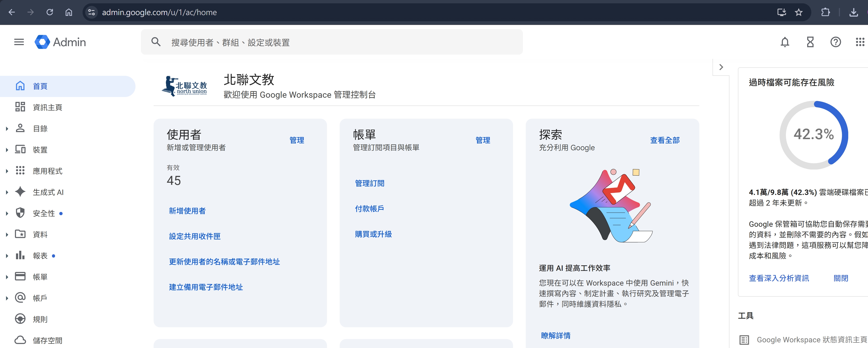
Task: Click the search magnifier icon
Action: click(156, 42)
